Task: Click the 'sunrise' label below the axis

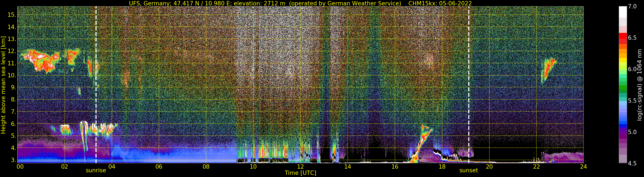Action: point(96,171)
